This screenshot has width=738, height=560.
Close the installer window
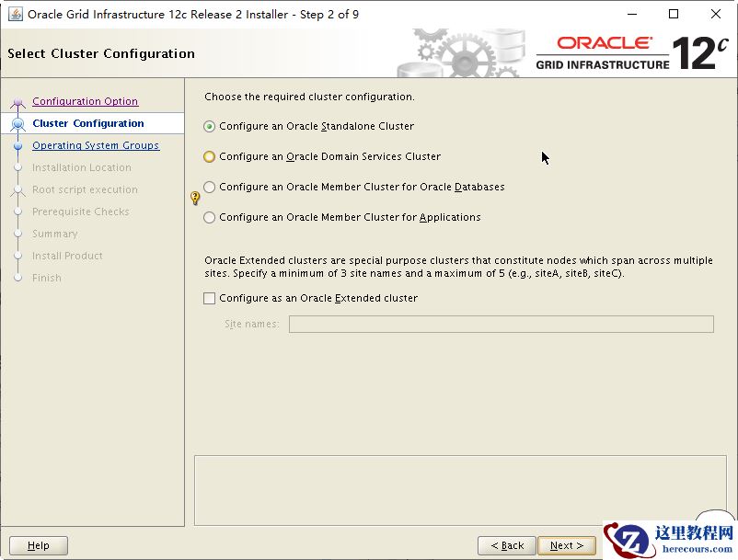[x=715, y=14]
